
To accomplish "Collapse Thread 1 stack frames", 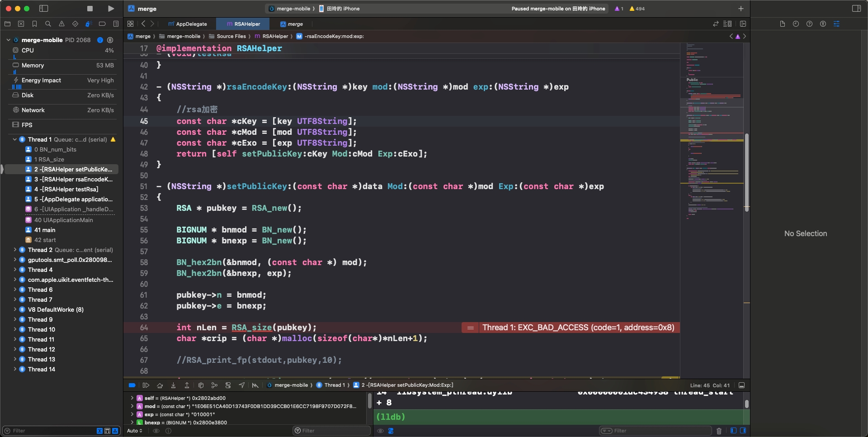I will click(15, 139).
